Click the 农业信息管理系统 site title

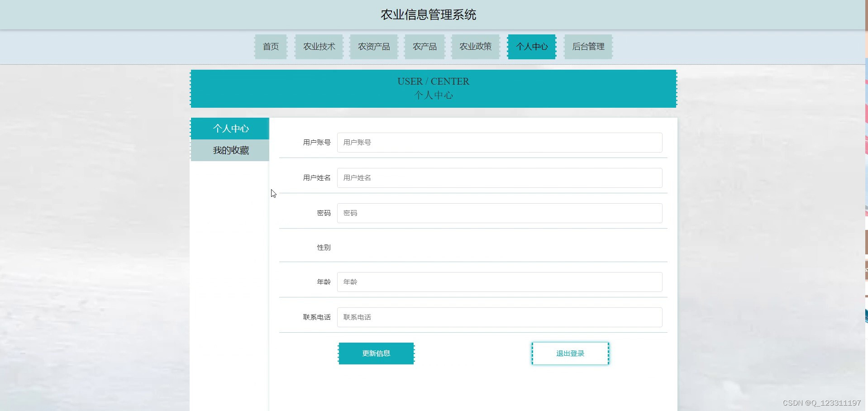(428, 15)
